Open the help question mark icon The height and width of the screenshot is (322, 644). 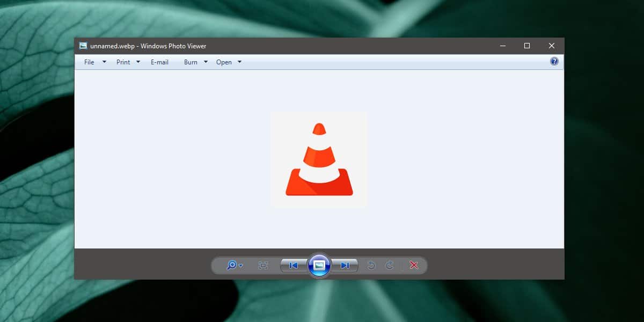[554, 61]
